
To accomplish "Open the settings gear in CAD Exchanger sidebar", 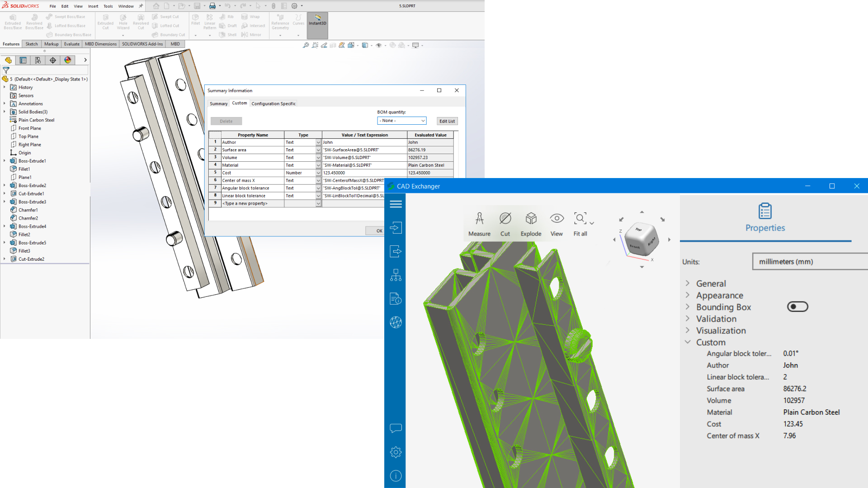I will coord(396,452).
